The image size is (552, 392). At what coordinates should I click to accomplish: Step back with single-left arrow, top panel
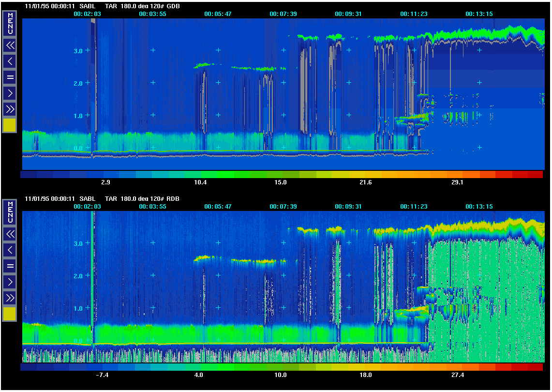pos(10,61)
